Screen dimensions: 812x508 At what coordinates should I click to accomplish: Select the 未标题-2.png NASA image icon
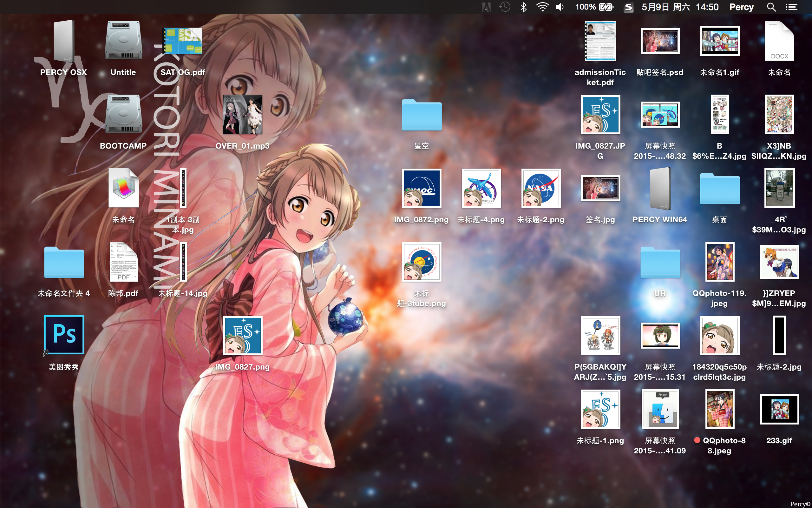tap(540, 188)
